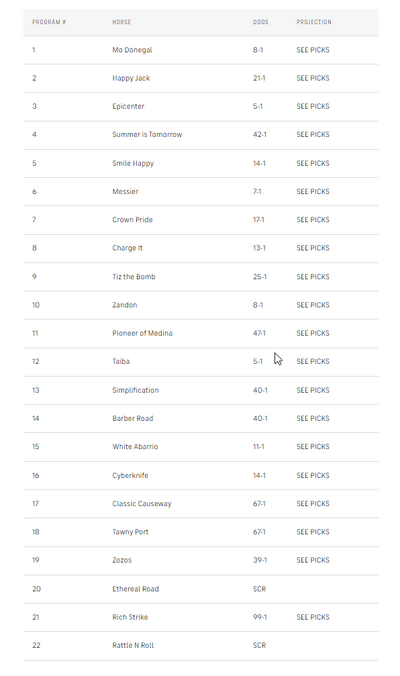Open SEE PICKS for Epicenter
The height and width of the screenshot is (676, 400).
312,106
